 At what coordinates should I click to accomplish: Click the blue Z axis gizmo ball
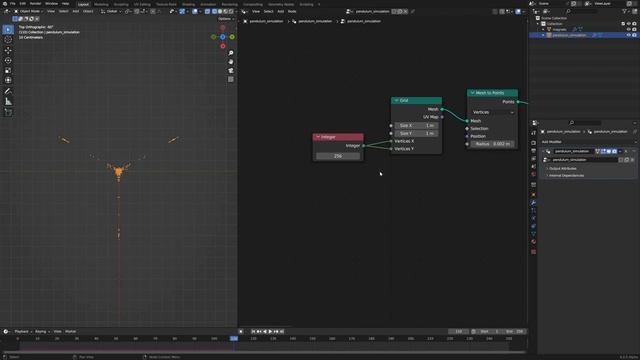tap(222, 37)
